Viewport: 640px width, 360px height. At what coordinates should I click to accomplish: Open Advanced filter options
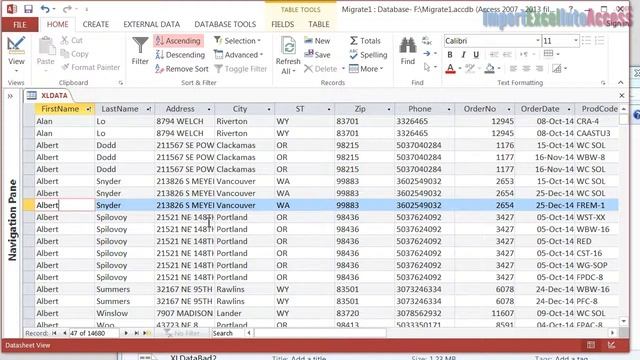tap(238, 55)
